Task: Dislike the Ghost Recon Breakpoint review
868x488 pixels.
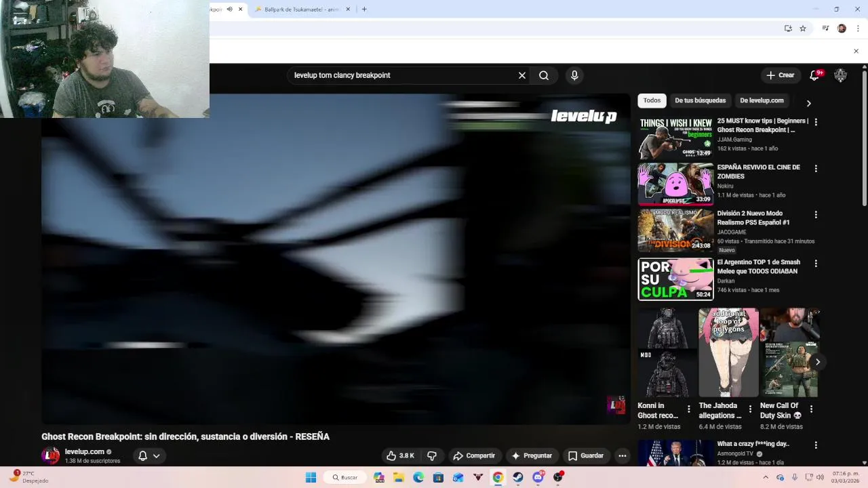Action: tap(432, 455)
